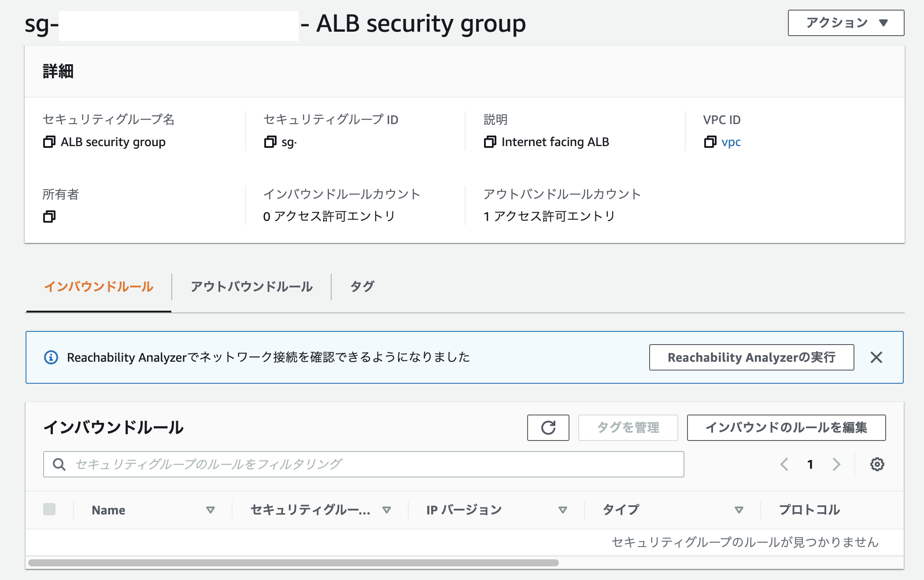This screenshot has width=924, height=580.
Task: Open the タグ tab
Action: [362, 286]
